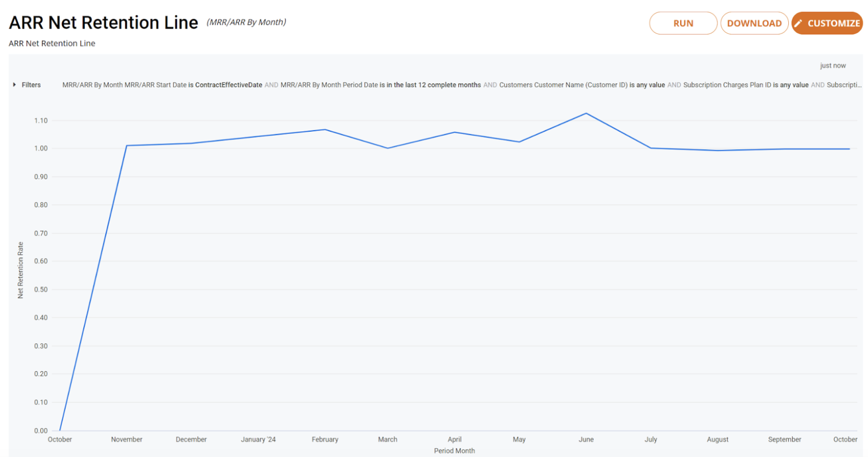Click the July data point on line
Image resolution: width=868 pixels, height=457 pixels.
pos(651,148)
